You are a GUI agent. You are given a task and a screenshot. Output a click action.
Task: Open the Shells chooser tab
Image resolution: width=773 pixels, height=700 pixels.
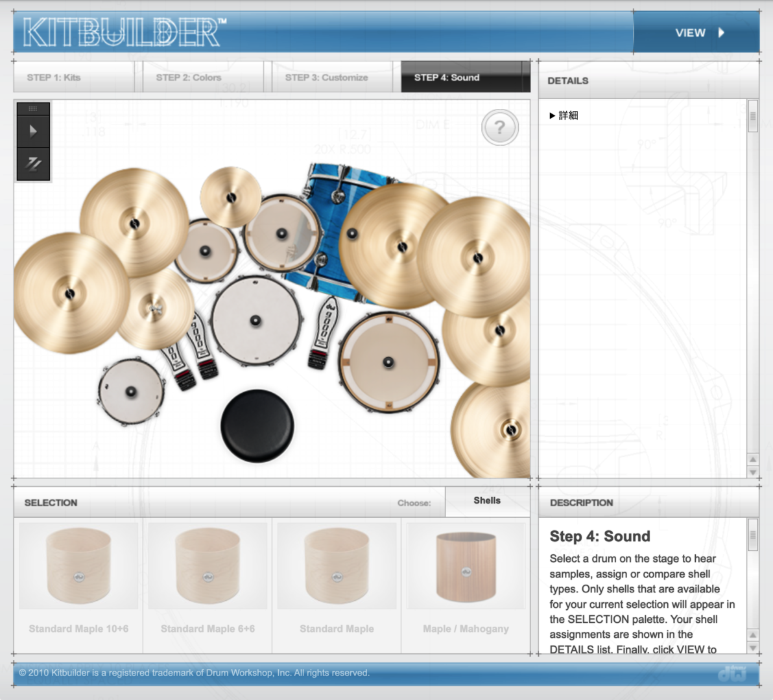pyautogui.click(x=487, y=501)
